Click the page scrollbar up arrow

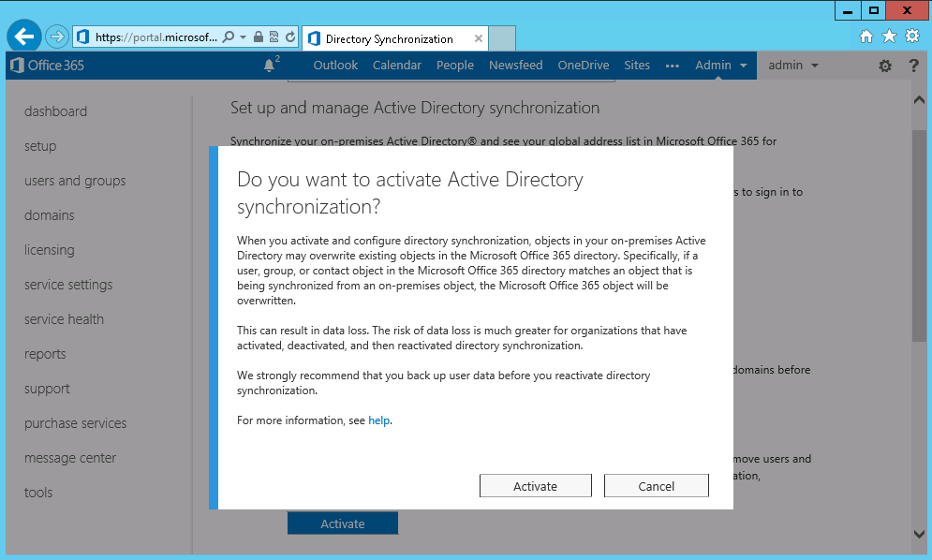click(x=919, y=100)
